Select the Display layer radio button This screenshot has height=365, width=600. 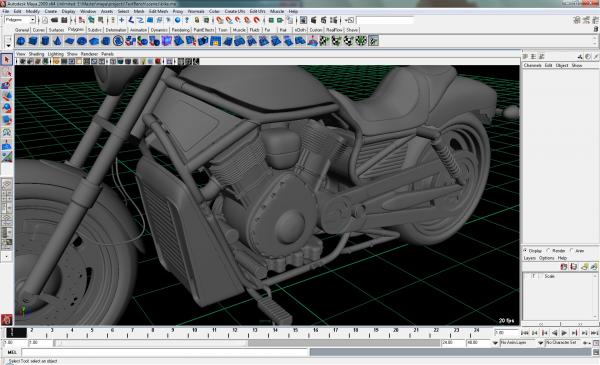(525, 251)
